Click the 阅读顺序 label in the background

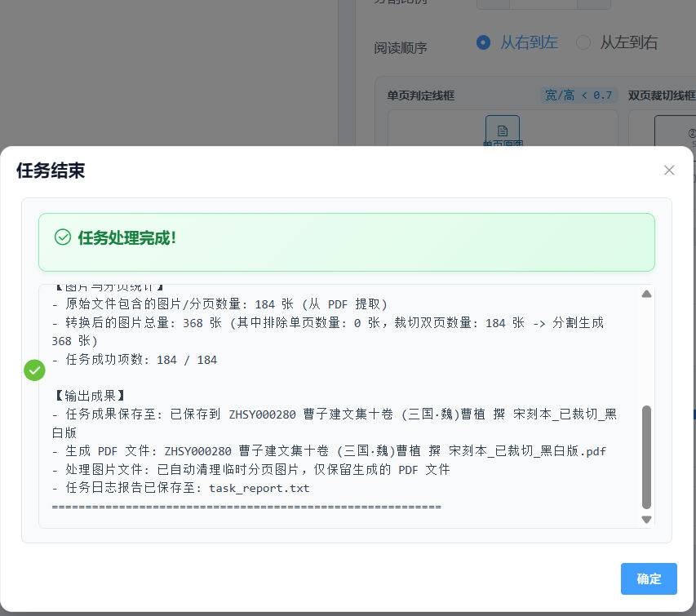coord(401,47)
